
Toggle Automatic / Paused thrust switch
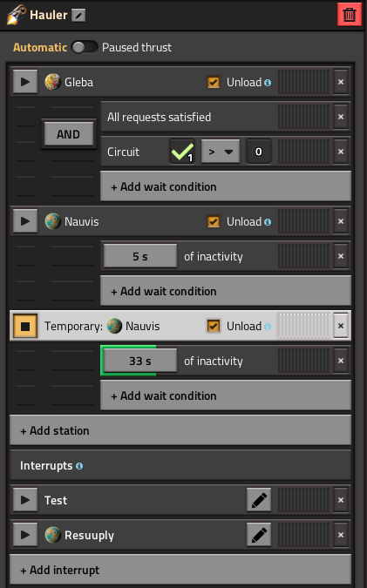click(85, 47)
